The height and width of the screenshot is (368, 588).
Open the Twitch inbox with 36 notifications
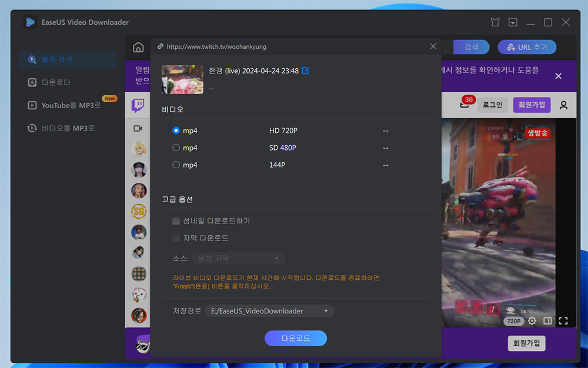click(x=465, y=105)
